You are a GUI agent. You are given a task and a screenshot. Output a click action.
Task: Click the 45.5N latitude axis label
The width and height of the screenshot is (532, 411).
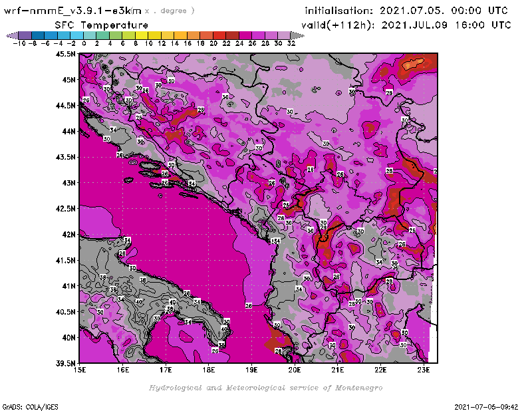point(65,54)
